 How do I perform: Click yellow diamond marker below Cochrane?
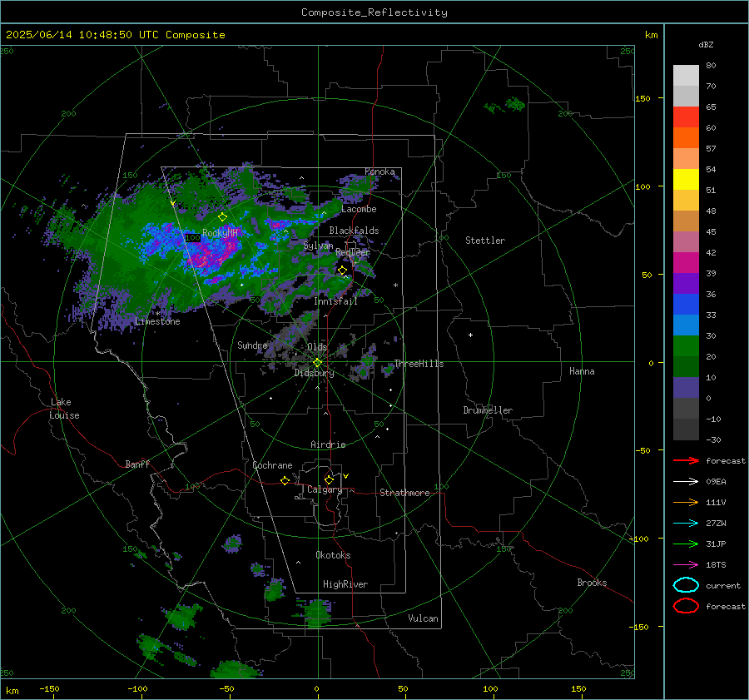[x=285, y=480]
